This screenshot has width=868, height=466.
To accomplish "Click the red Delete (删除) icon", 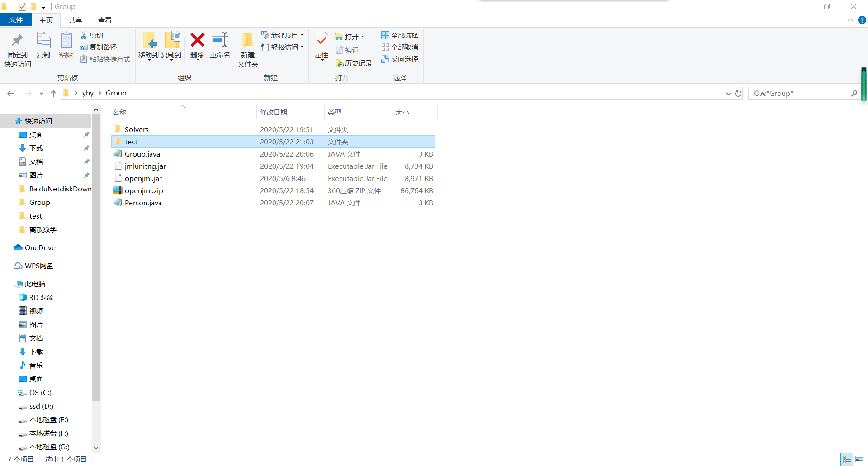I will pos(197,40).
